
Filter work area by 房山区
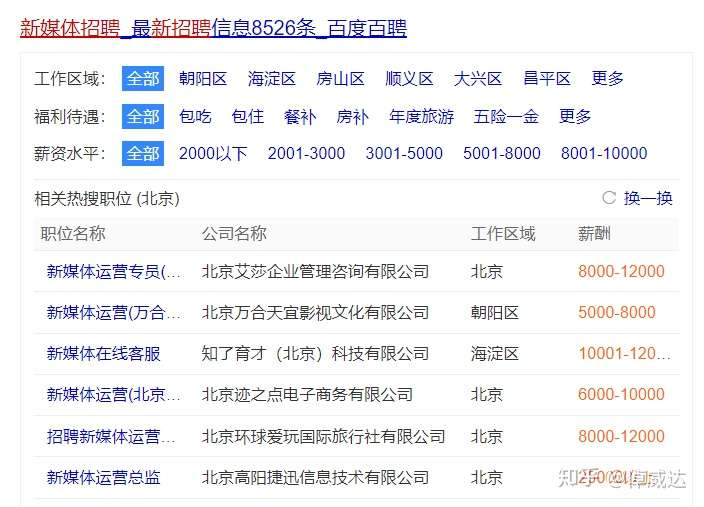point(340,79)
